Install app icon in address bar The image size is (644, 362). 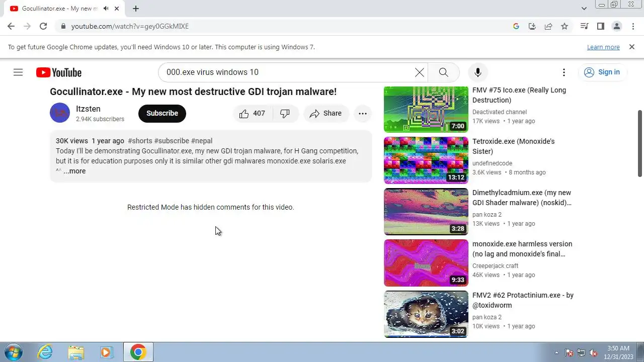(532, 26)
